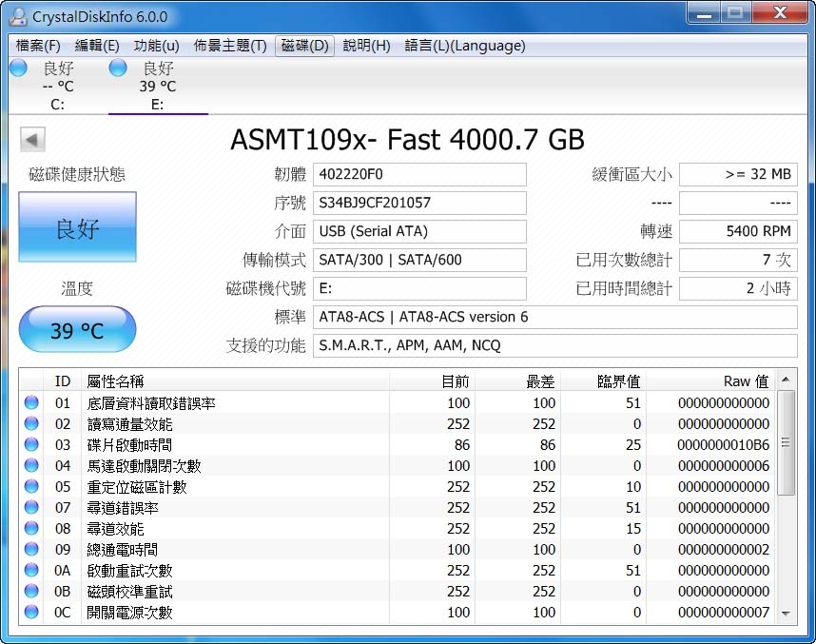Select the 重定位磁區計數 row
Screen dimensions: 816x644
pos(398,487)
